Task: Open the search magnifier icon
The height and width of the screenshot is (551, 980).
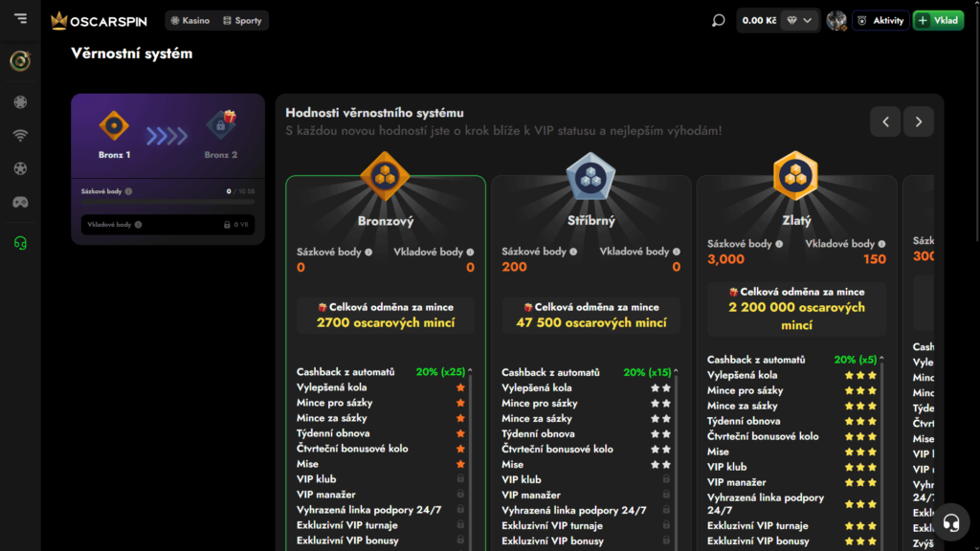Action: point(719,21)
